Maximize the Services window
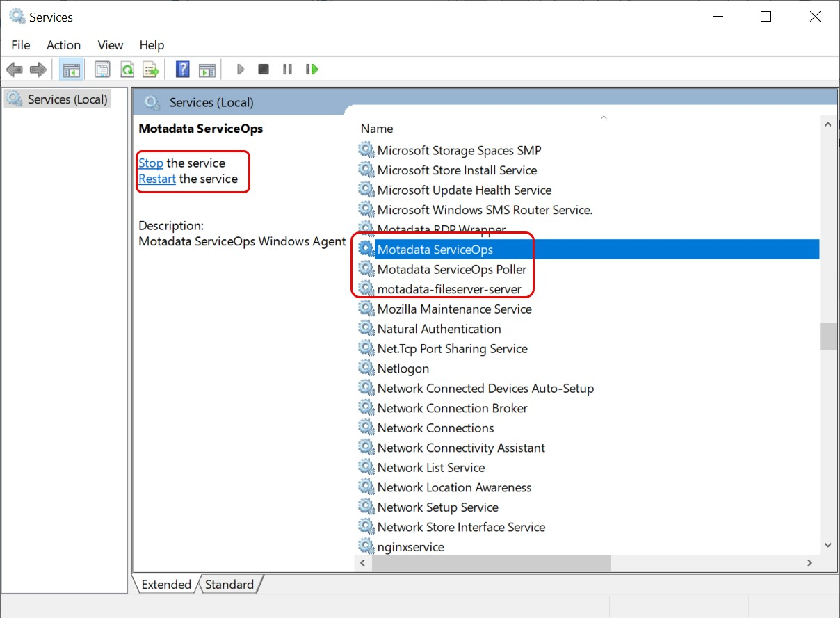 [766, 17]
